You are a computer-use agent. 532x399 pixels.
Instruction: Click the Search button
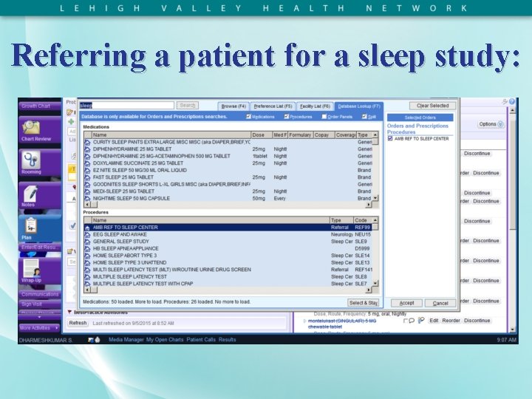point(187,106)
